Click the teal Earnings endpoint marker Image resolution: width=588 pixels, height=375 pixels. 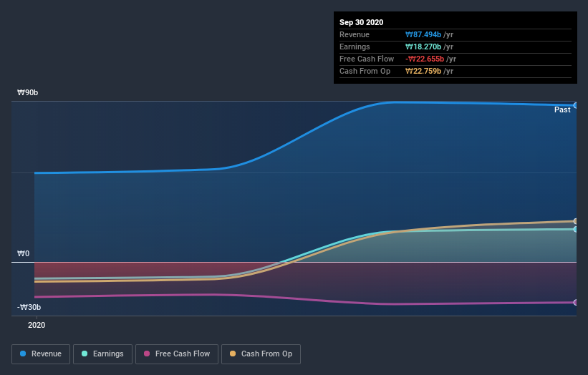click(x=575, y=229)
